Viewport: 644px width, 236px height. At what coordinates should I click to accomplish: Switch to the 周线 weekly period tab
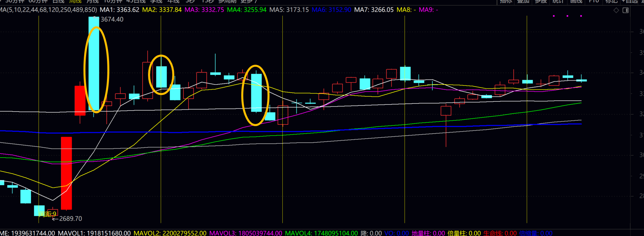coord(75,1)
